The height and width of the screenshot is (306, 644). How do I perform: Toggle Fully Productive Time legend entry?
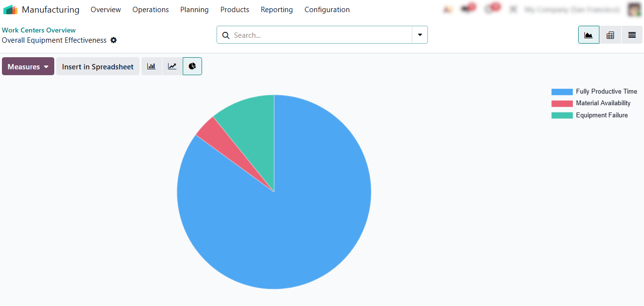tap(594, 92)
